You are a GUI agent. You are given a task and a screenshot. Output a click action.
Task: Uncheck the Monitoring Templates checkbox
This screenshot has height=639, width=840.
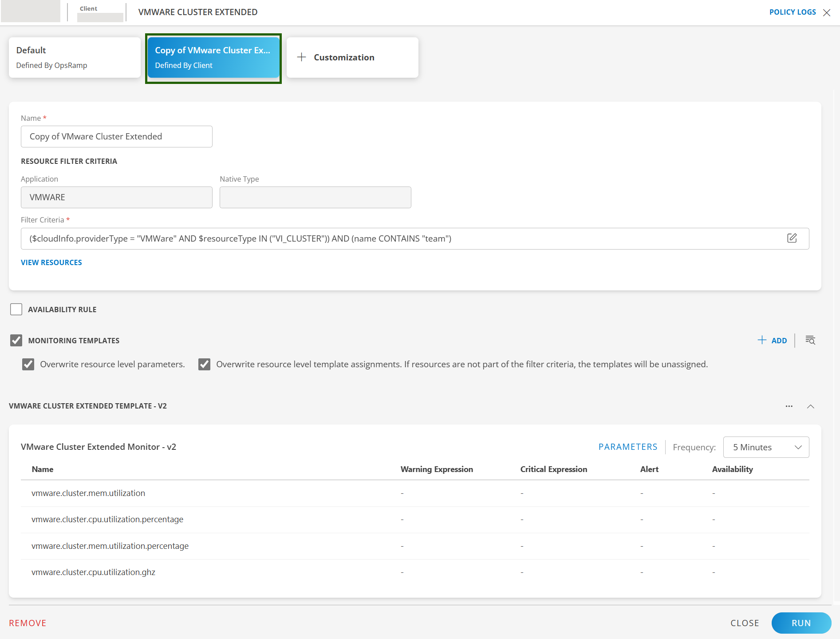tap(16, 341)
